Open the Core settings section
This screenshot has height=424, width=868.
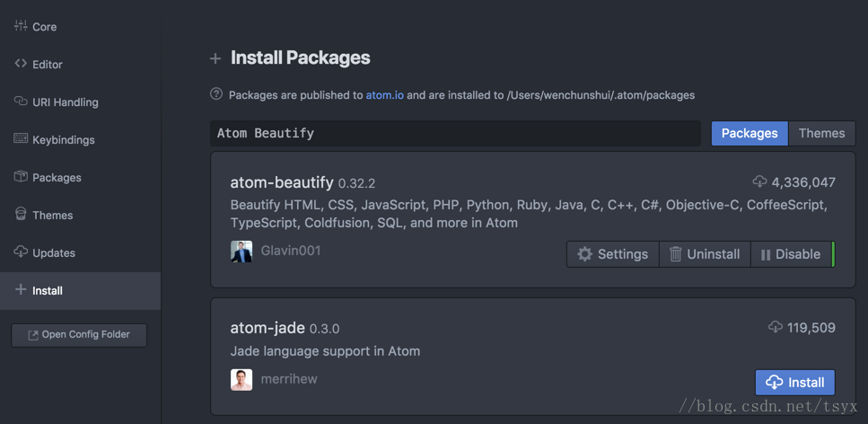pos(80,27)
